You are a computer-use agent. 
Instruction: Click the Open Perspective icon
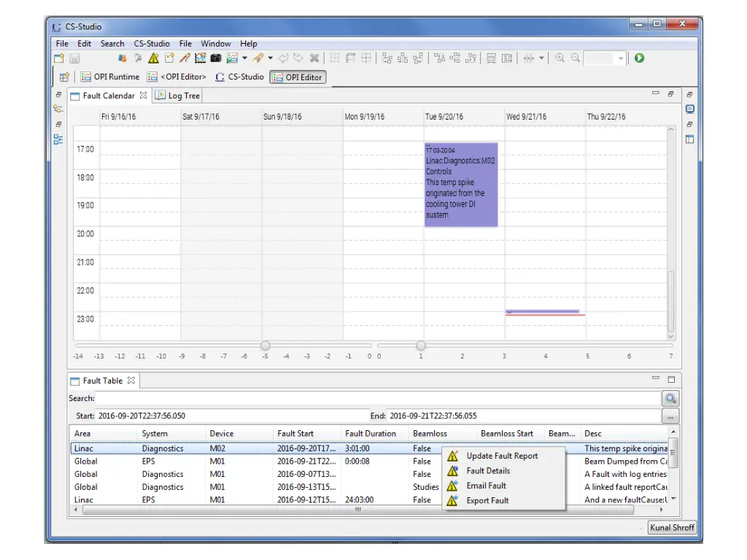(x=64, y=77)
